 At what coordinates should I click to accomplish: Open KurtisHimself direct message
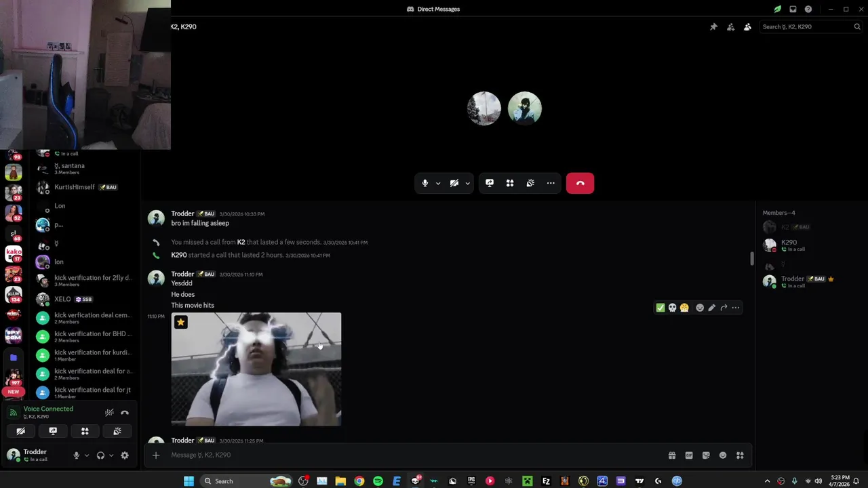click(x=85, y=187)
